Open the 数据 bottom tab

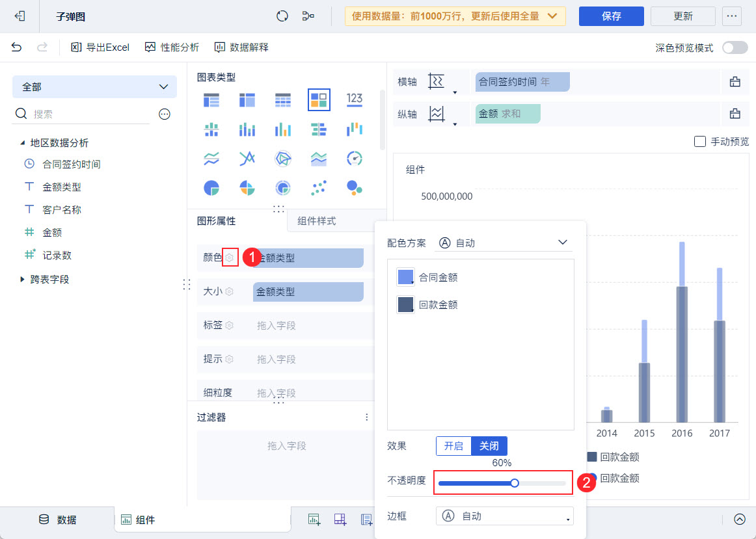click(x=57, y=519)
